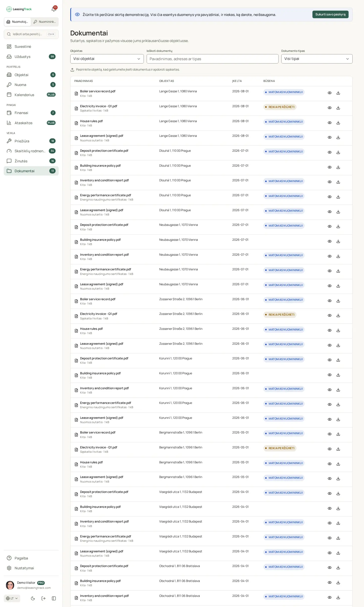Click 'REIKIA PERŽIŪRĖTI' badge for Bergmannstraße invoice

[280, 448]
